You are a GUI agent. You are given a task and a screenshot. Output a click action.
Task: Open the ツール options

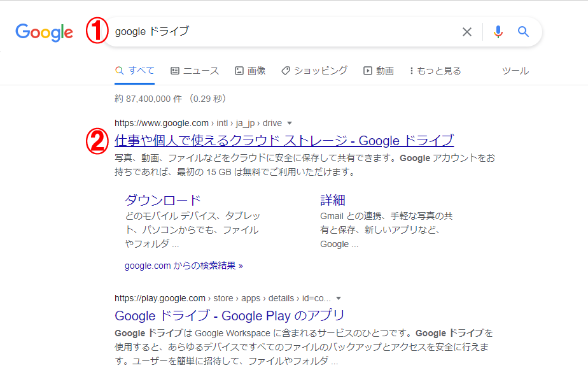(x=515, y=71)
